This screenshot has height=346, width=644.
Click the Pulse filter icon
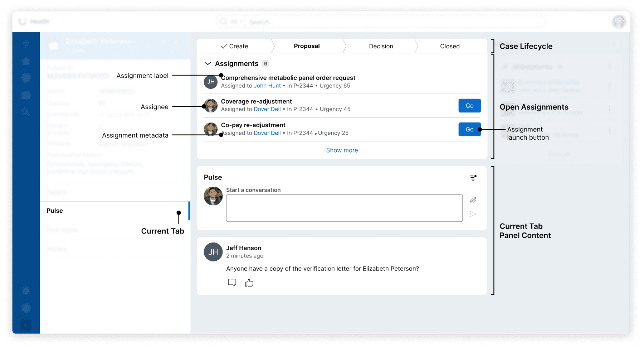pyautogui.click(x=473, y=178)
